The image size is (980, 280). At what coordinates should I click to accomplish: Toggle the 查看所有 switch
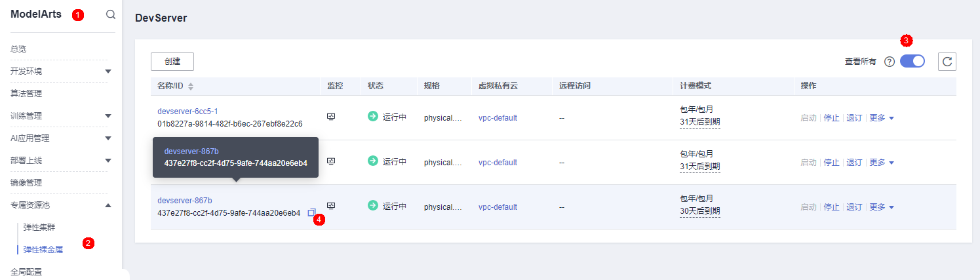point(912,61)
